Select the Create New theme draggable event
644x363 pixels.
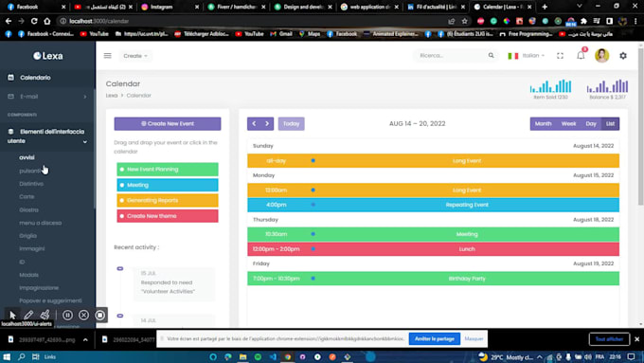(x=168, y=216)
